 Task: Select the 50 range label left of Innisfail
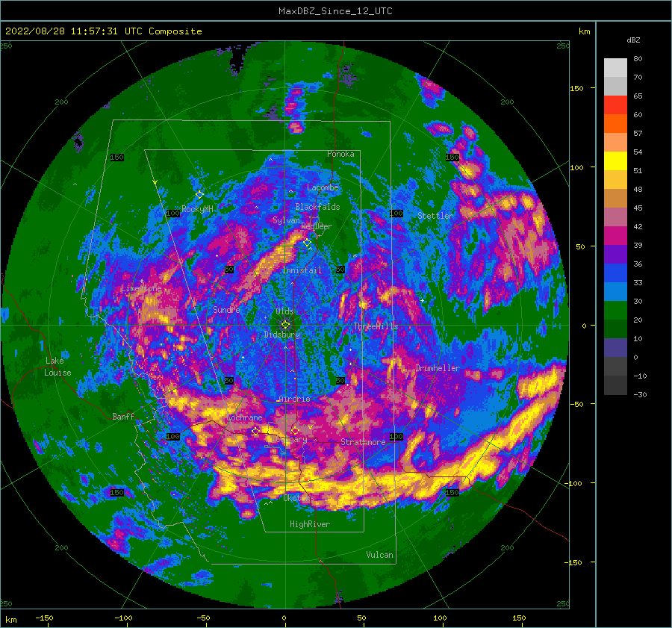point(229,270)
